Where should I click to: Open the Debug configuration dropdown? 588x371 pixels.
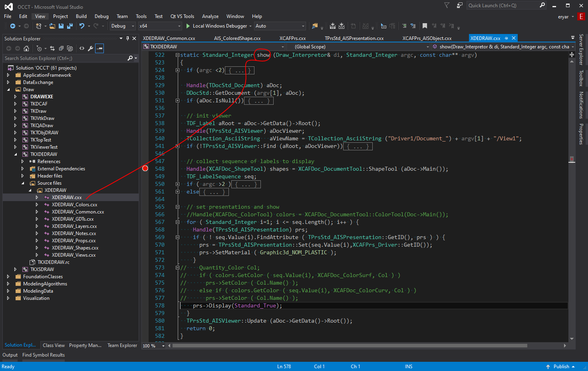click(122, 26)
